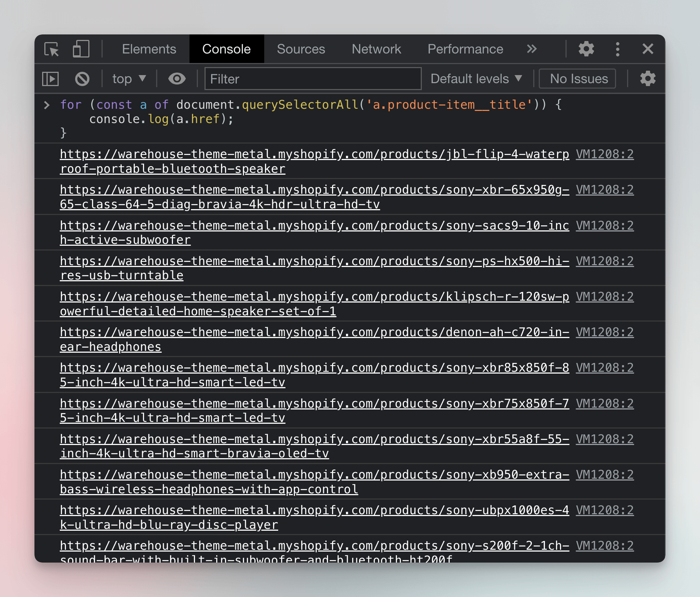The image size is (700, 597).
Task: Open the customize DevTools three-dot menu
Action: coord(617,49)
